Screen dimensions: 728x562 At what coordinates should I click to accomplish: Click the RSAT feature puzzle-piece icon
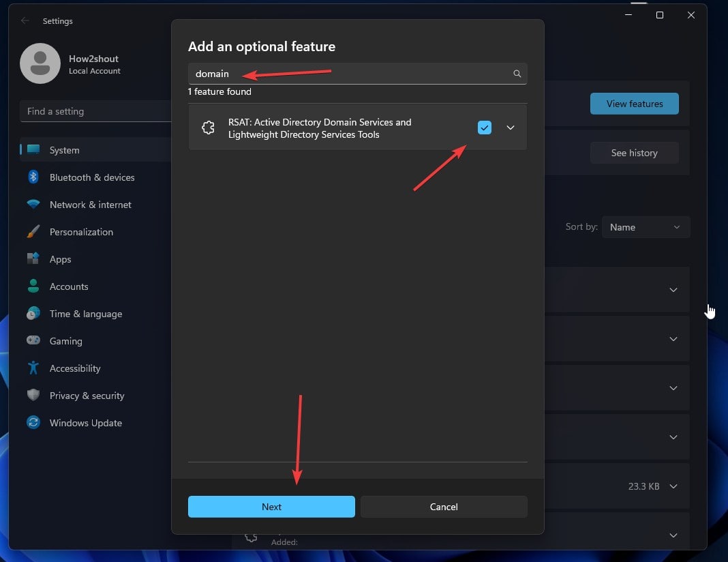tap(208, 128)
